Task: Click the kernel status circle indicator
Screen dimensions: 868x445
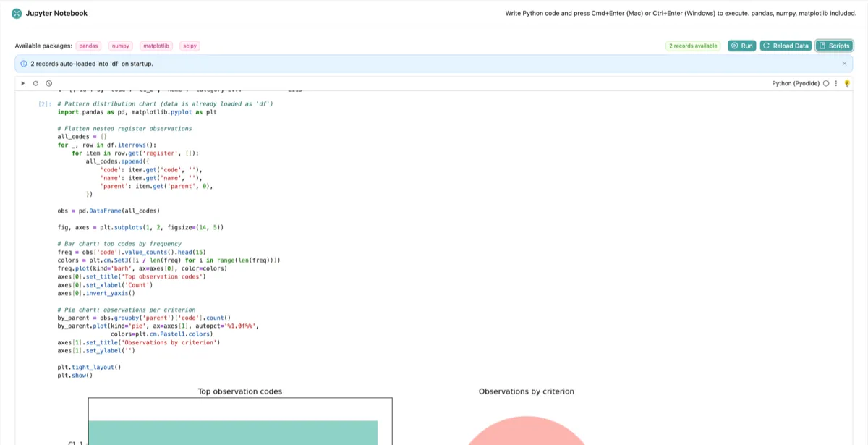Action: [826, 83]
